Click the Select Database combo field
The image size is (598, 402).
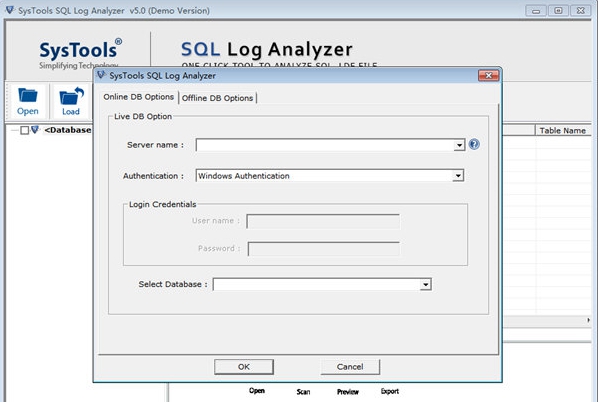click(322, 285)
